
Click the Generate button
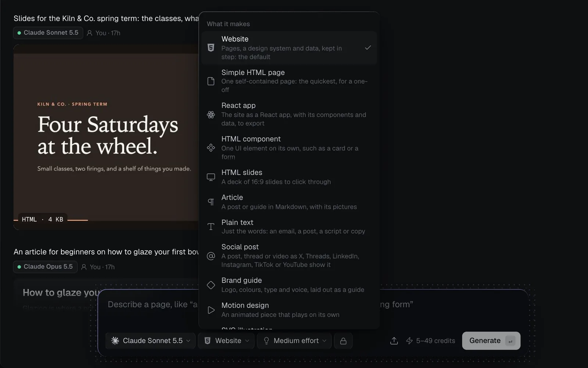coord(491,341)
